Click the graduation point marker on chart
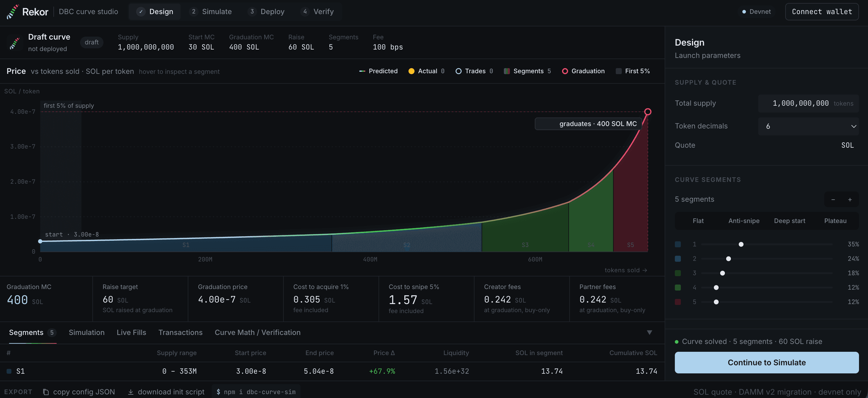868x398 pixels. click(x=648, y=112)
